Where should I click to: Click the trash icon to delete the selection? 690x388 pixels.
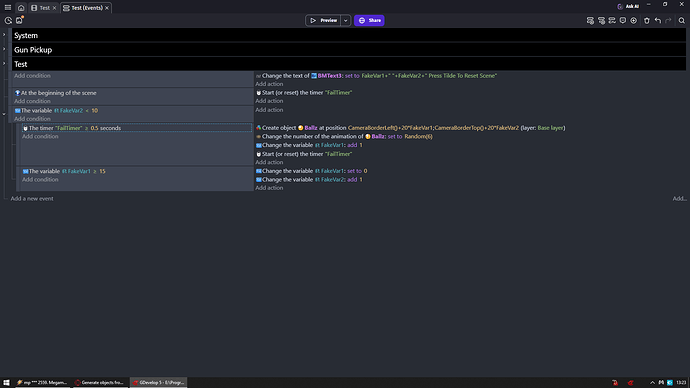[x=647, y=21]
